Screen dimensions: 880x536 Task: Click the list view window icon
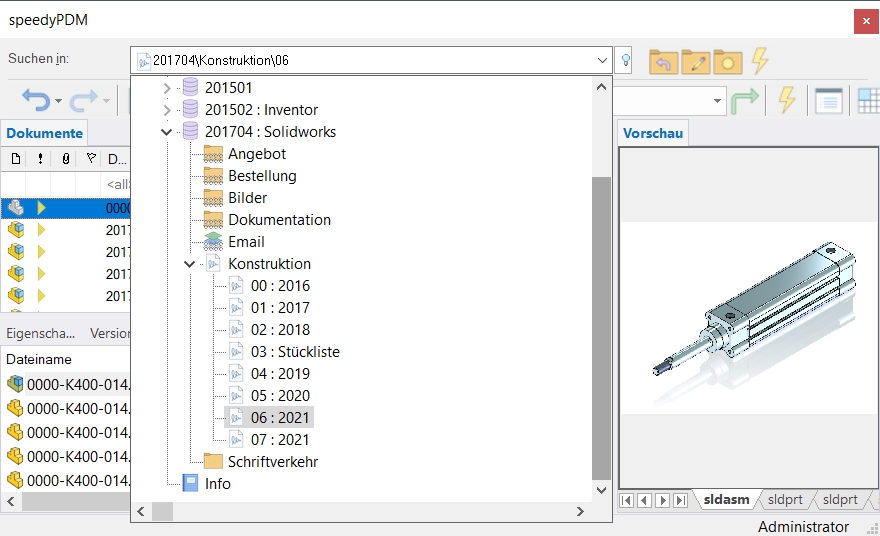827,101
